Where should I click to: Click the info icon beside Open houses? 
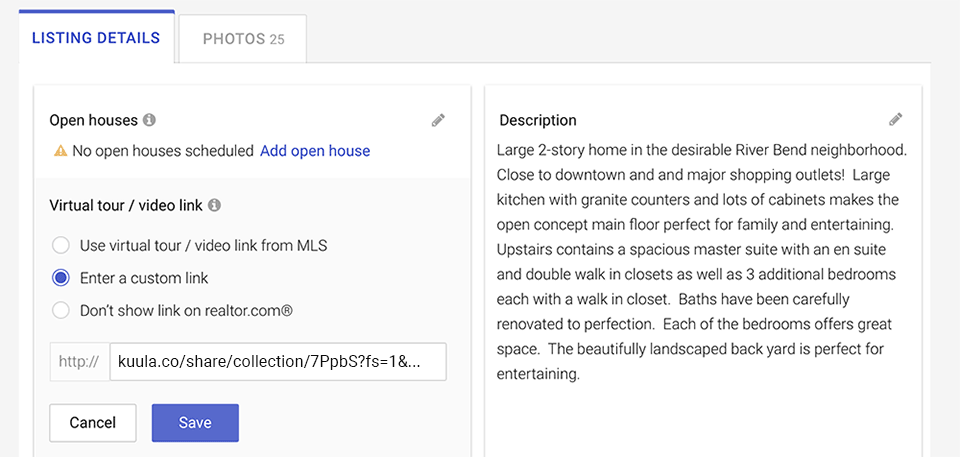pyautogui.click(x=149, y=119)
